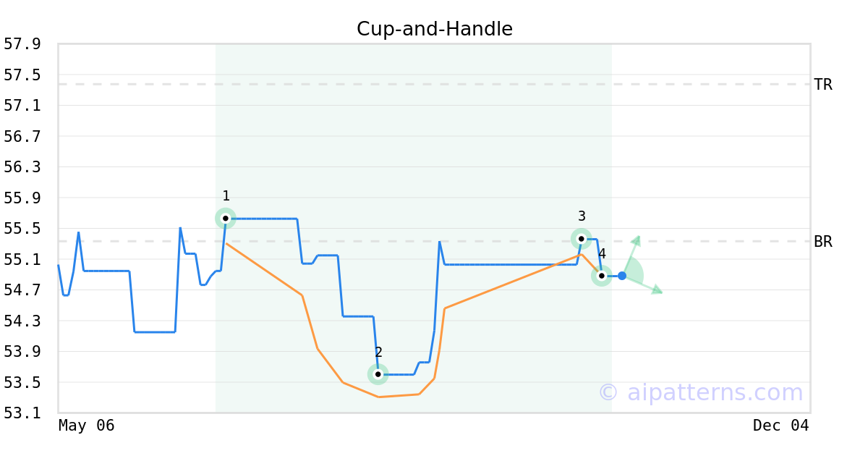
Task: Click the solid blue current price dot
Action: pos(622,276)
